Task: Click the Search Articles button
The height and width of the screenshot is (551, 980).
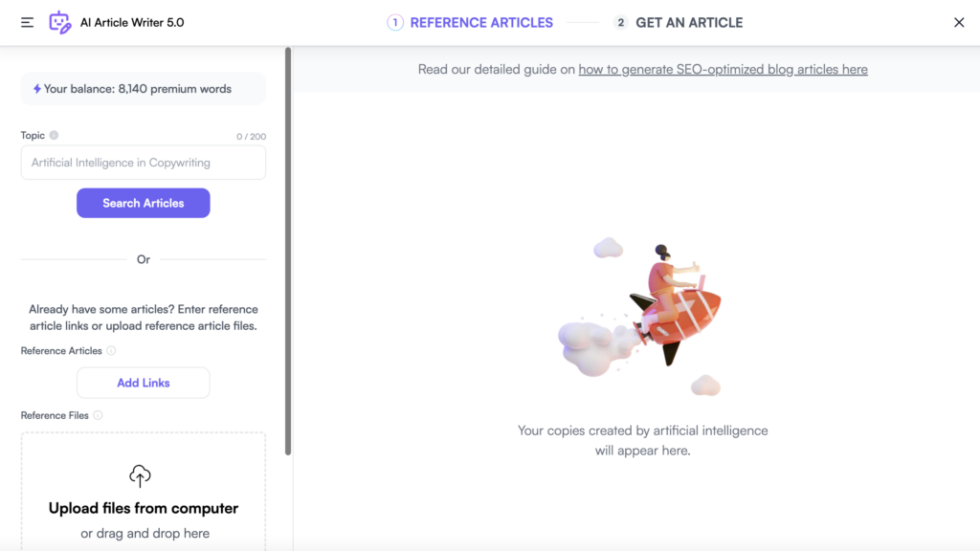Action: tap(144, 203)
